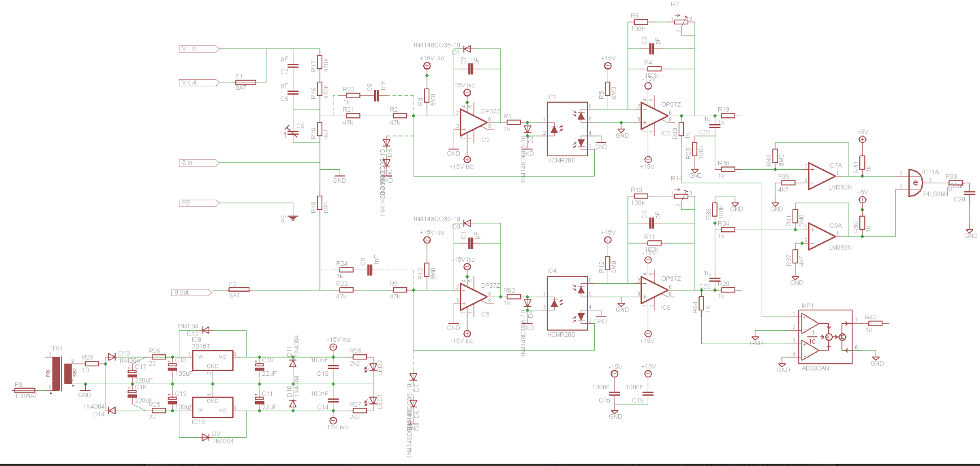Select the V in input port symbol
This screenshot has width=980, height=466.
199,49
